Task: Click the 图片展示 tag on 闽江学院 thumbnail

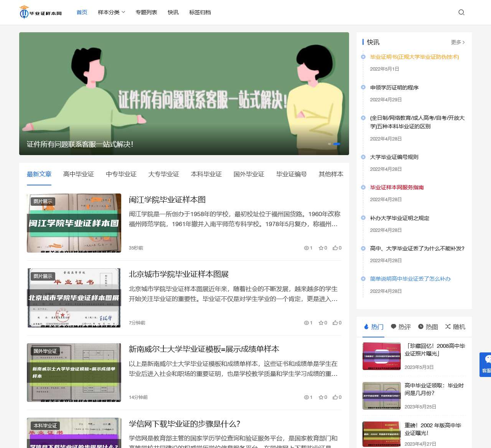Action: pyautogui.click(x=43, y=202)
